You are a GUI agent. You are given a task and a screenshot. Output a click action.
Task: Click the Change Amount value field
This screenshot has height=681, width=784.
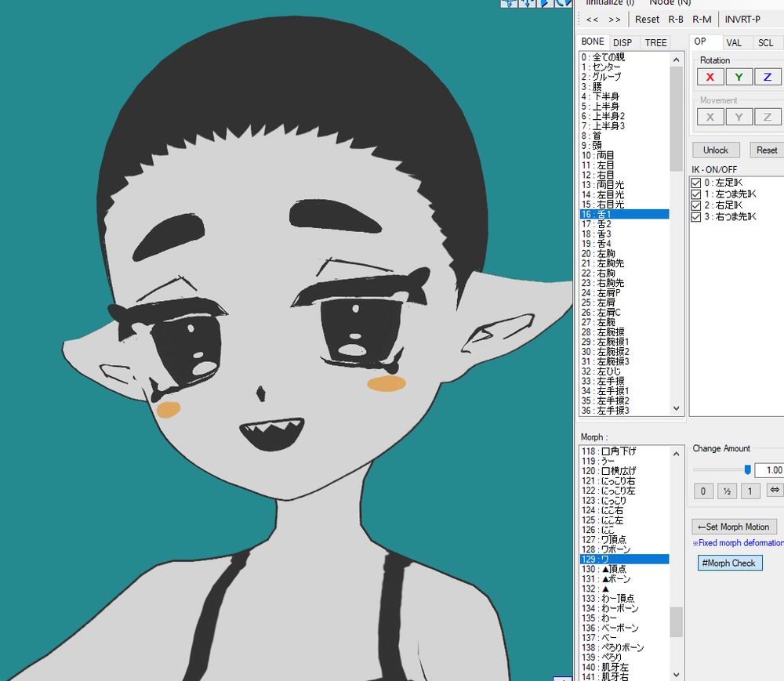pos(770,470)
